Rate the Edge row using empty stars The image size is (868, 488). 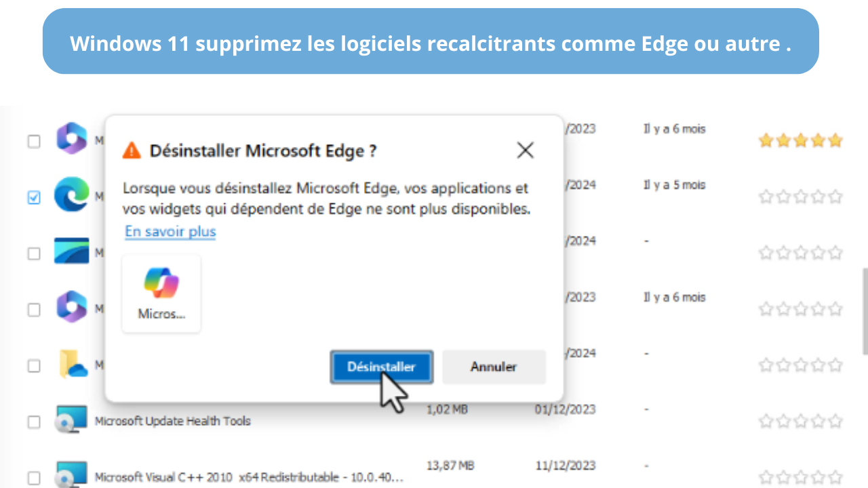(800, 197)
